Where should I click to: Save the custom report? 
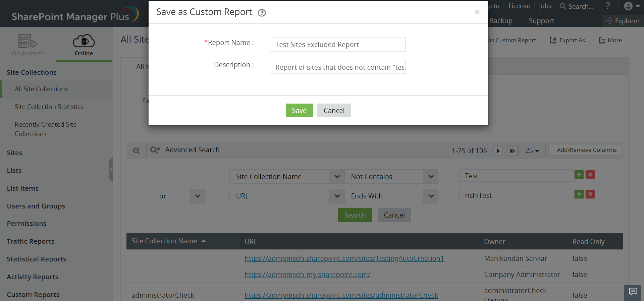[299, 111]
